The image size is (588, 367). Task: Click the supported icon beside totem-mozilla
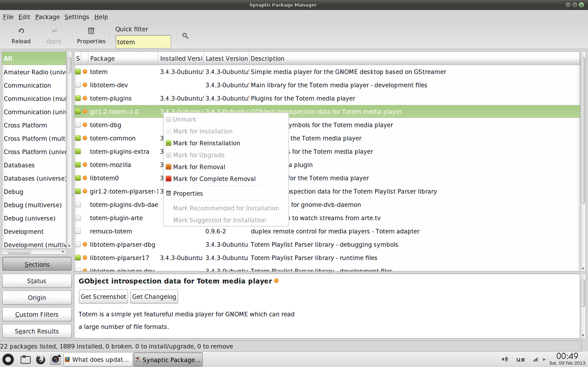tap(85, 165)
